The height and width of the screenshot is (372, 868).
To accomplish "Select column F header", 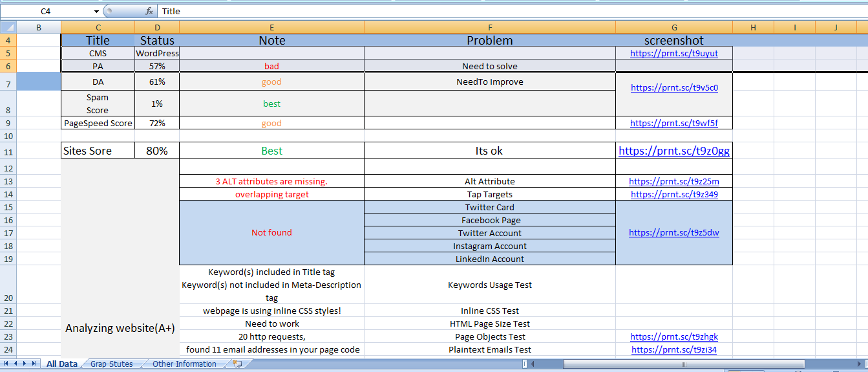I will (x=490, y=27).
